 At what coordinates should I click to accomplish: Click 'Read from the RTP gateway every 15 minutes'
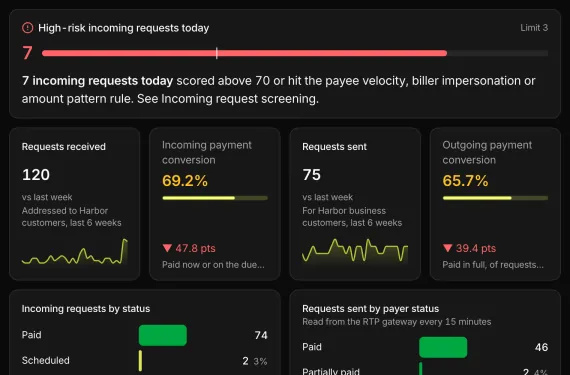pyautogui.click(x=397, y=322)
